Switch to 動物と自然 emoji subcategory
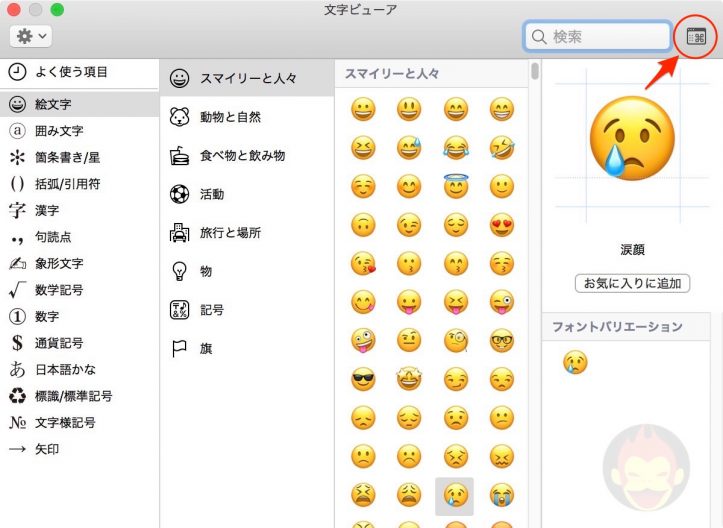The image size is (723, 528). coord(247,117)
